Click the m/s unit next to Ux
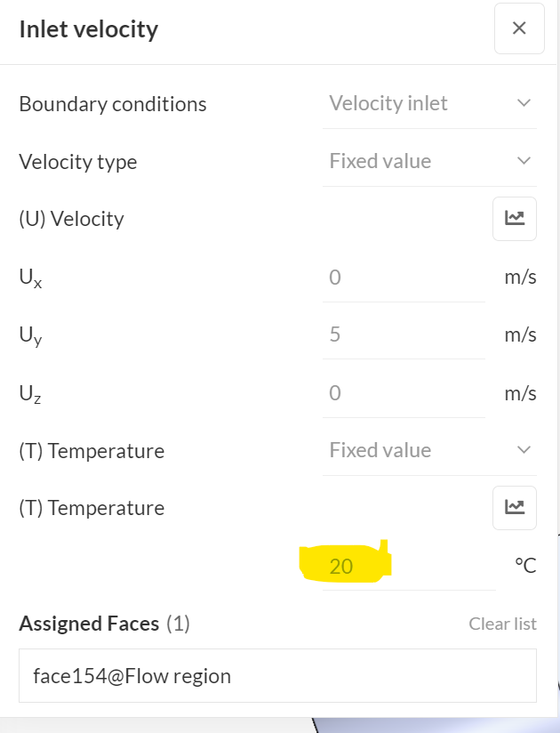 [x=520, y=278]
